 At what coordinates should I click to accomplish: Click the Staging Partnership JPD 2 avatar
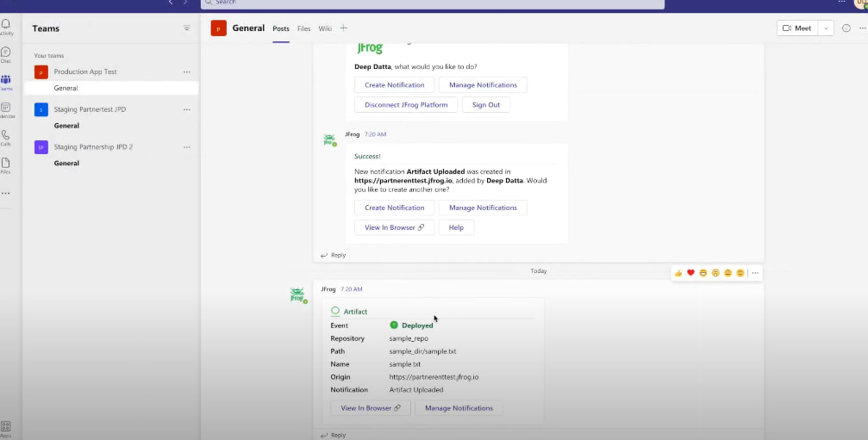[x=41, y=147]
